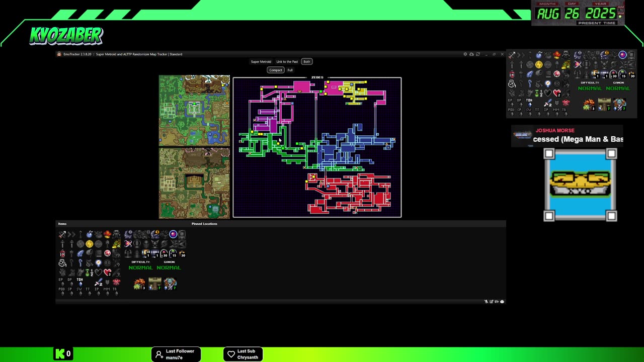The image size is (644, 362).
Task: Open EmoTracker settings gear in title bar
Action: coord(465,54)
